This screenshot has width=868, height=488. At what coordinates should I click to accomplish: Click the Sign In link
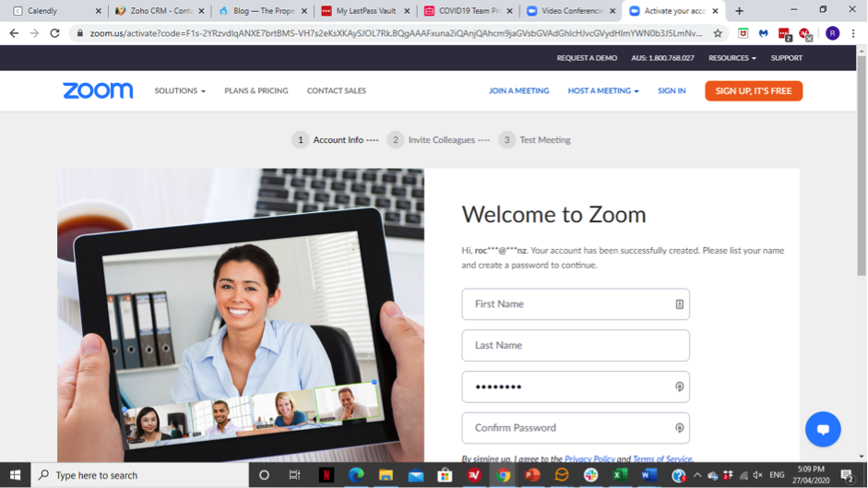pyautogui.click(x=672, y=90)
